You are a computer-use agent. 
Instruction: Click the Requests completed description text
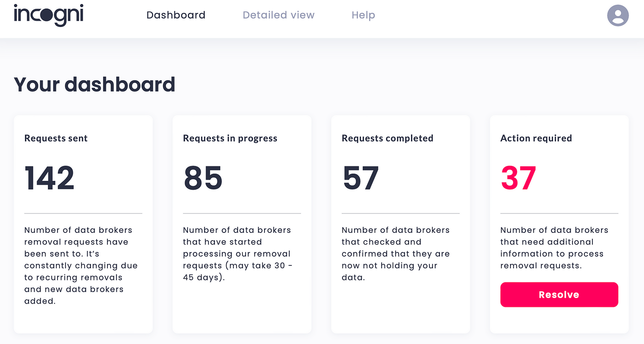pos(396,254)
